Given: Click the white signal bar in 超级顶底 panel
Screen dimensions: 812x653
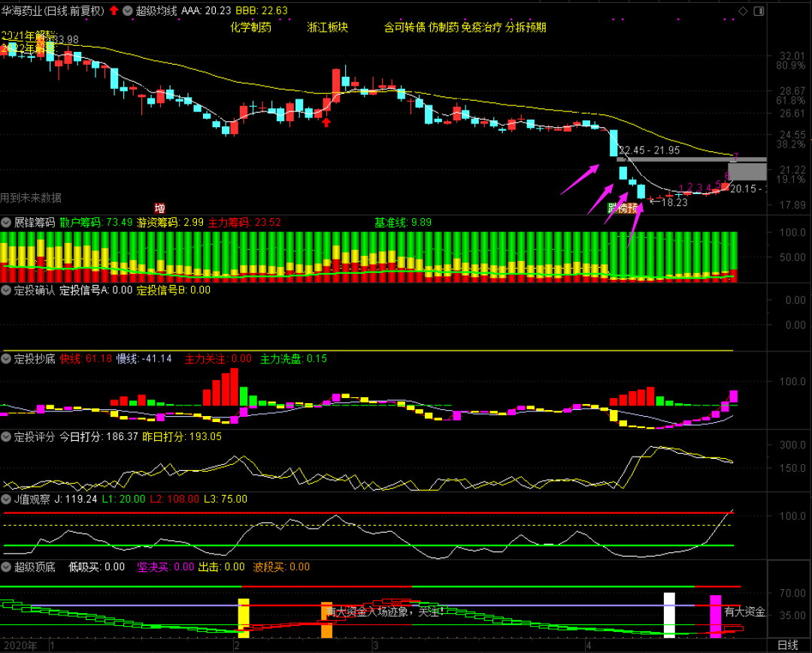Looking at the screenshot, I should tap(670, 615).
